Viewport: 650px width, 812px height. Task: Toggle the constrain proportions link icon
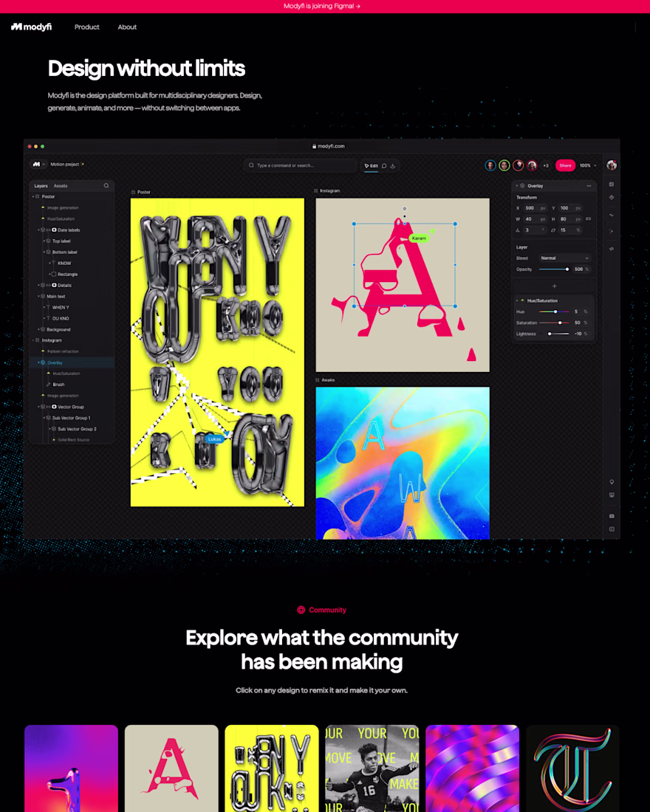pos(588,219)
